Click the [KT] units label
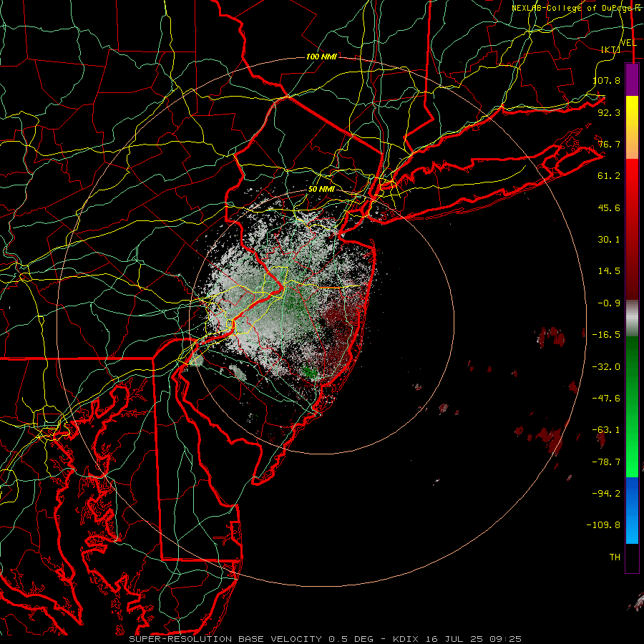Image resolution: width=644 pixels, height=644 pixels. (610, 49)
